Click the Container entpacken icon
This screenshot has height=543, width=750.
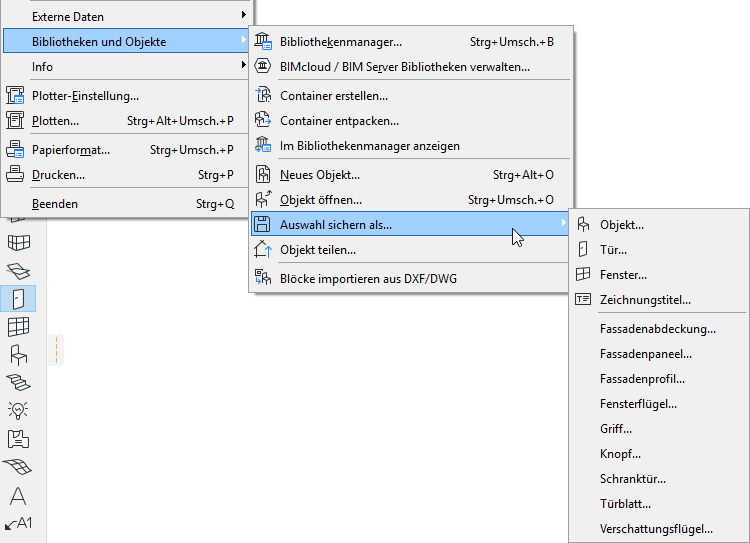(263, 120)
